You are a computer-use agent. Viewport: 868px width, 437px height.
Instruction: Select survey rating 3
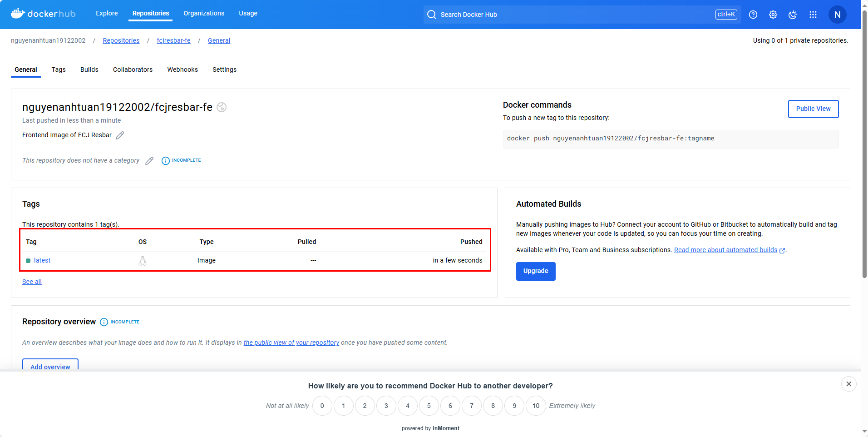pos(386,406)
